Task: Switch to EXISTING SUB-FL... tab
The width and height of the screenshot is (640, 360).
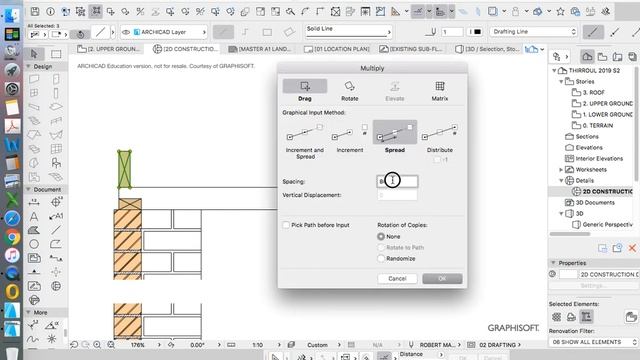Action: point(411,49)
